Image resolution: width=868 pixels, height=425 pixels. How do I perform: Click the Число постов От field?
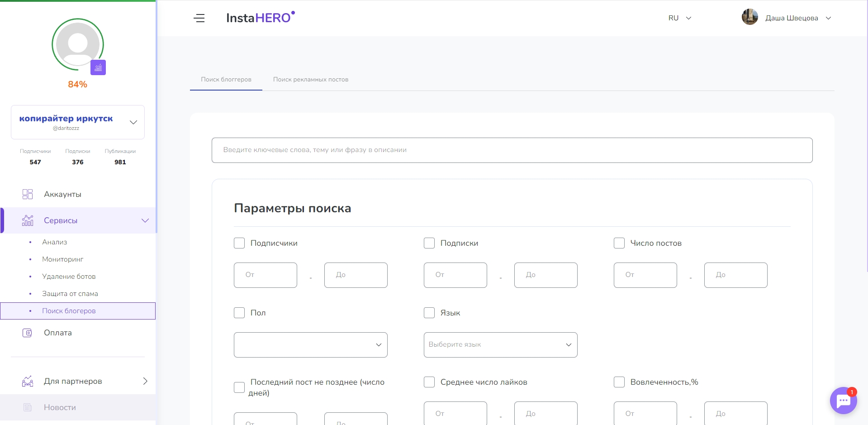[645, 275]
